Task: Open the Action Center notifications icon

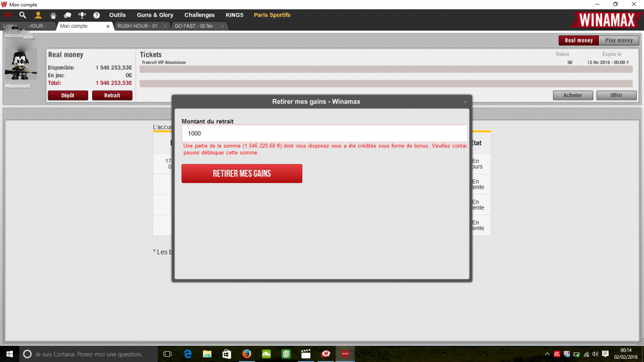Action: [x=605, y=354]
